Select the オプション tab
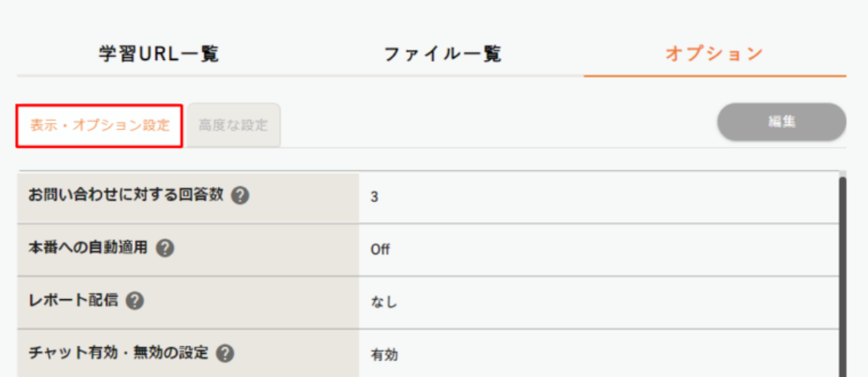This screenshot has height=377, width=868. (x=714, y=54)
